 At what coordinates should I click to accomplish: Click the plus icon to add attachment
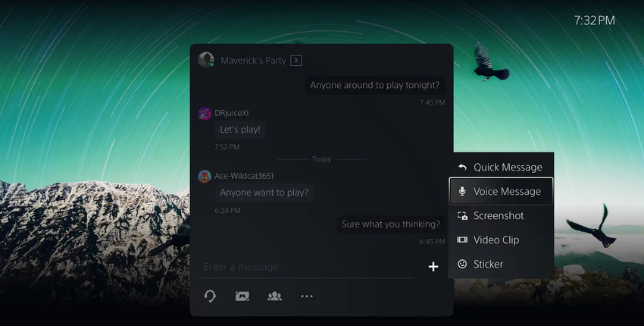[x=433, y=267]
